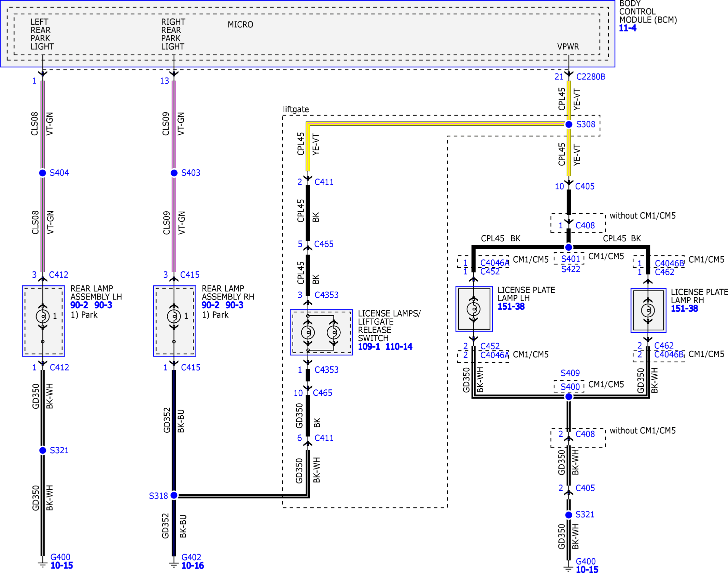Select the Rear Lamp Assembly LH bulb symbol
Image resolution: width=728 pixels, height=573 pixels.
coord(43,316)
